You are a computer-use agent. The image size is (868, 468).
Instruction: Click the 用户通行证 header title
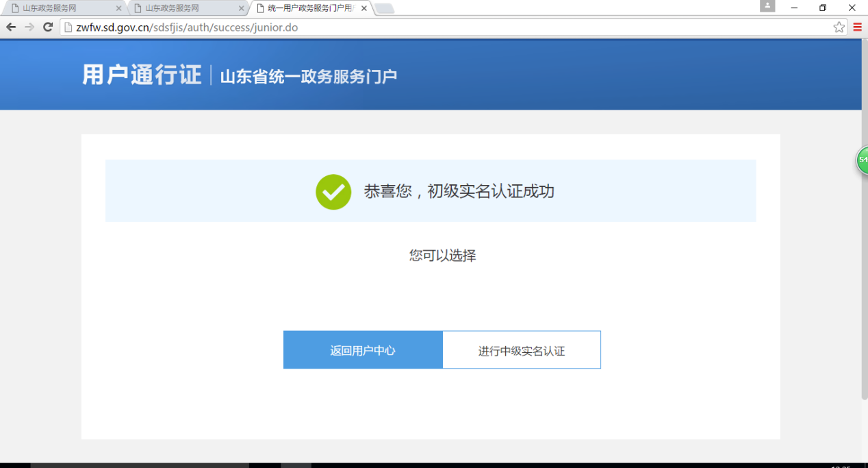[142, 75]
